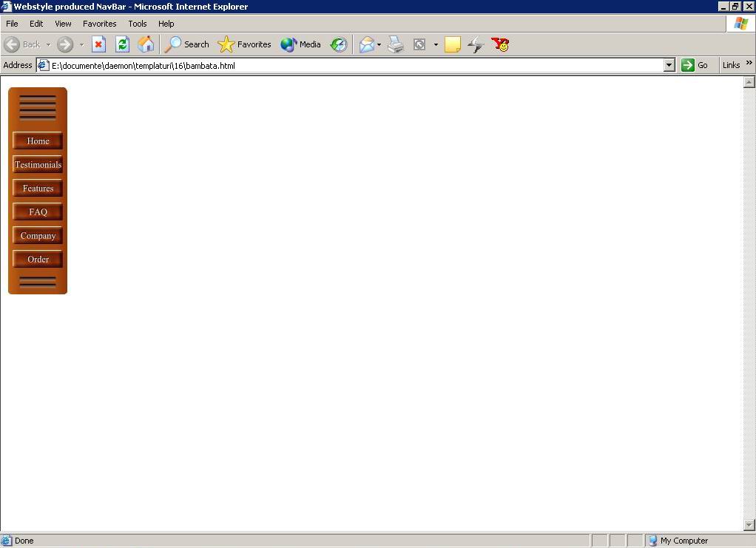Screen dimensions: 756x548
Task: Open the Media pane
Action: pos(300,44)
